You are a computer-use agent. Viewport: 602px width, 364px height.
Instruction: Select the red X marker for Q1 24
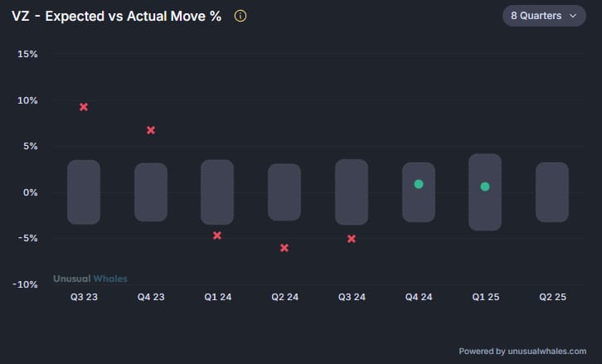tap(217, 235)
